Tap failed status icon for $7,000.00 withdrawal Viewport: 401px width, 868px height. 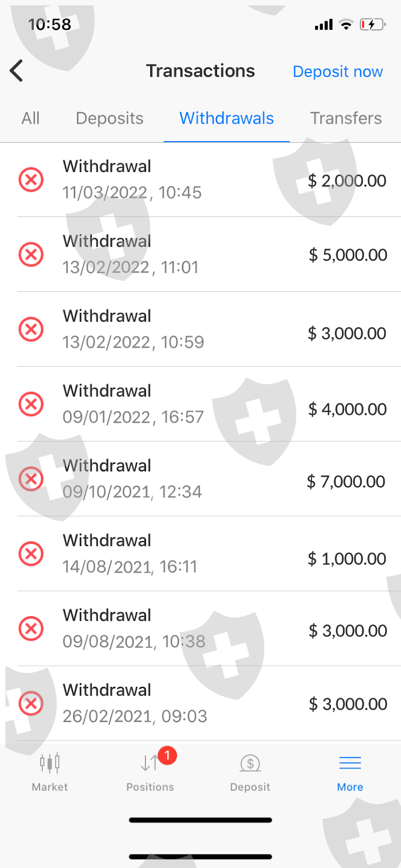pyautogui.click(x=31, y=479)
